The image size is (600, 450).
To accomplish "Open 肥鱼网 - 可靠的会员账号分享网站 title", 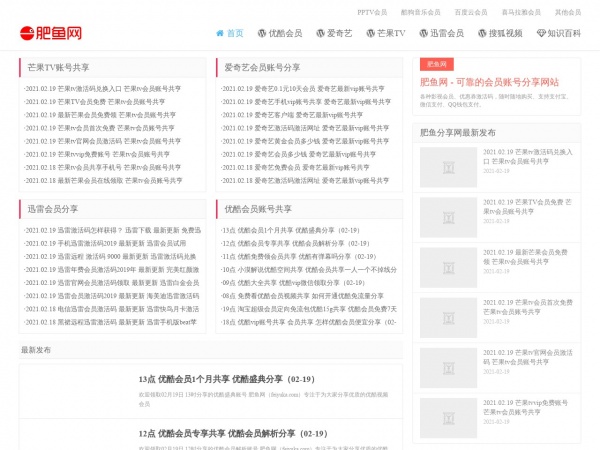I will (x=489, y=82).
